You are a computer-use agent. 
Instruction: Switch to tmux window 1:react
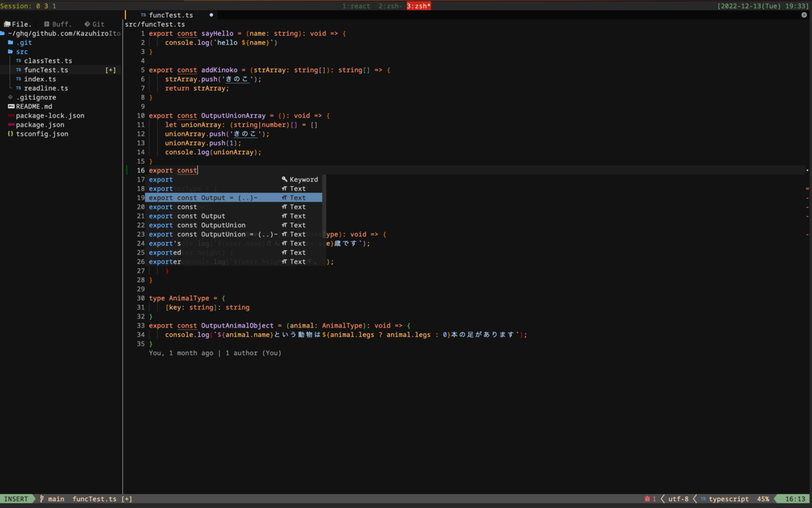(x=356, y=6)
